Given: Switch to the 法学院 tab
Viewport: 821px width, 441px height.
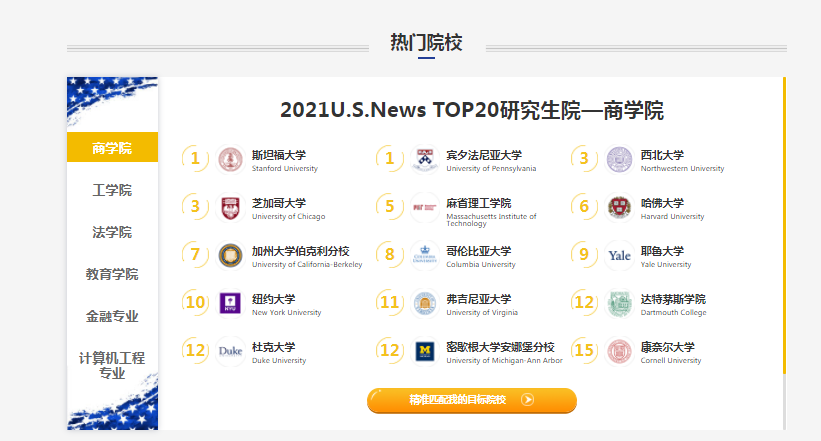Looking at the screenshot, I should tap(112, 232).
